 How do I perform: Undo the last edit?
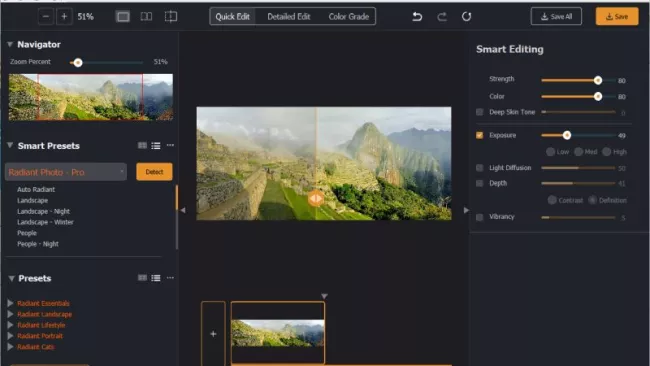[417, 17]
